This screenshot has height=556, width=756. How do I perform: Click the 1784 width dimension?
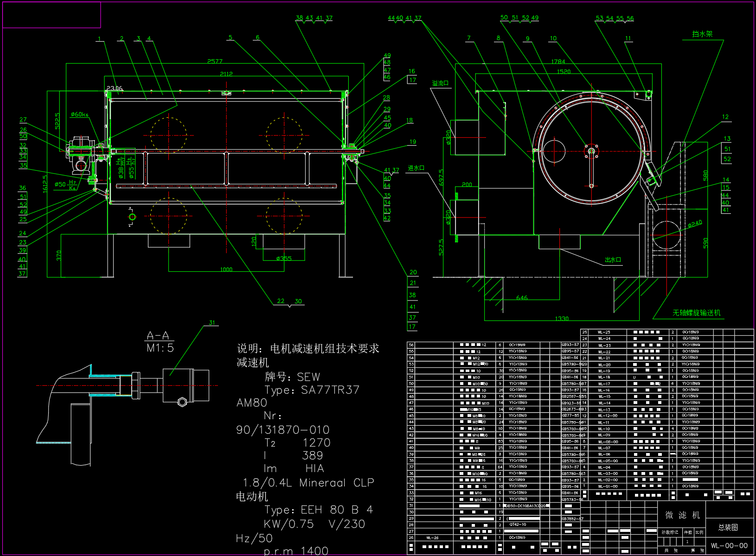pyautogui.click(x=558, y=61)
